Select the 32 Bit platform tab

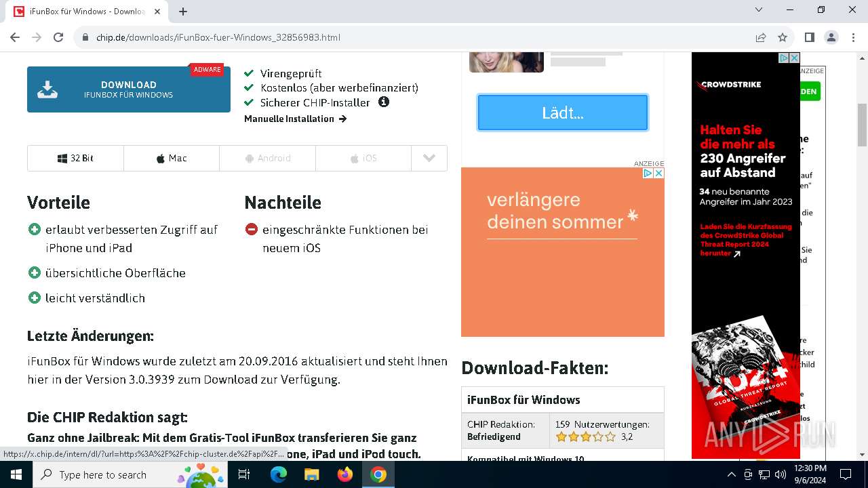[x=75, y=158]
